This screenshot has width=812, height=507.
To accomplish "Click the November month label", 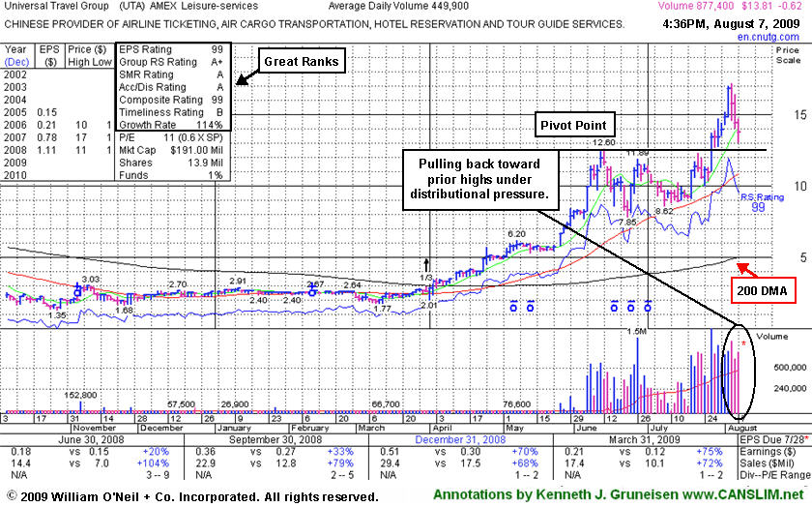I will pos(94,429).
